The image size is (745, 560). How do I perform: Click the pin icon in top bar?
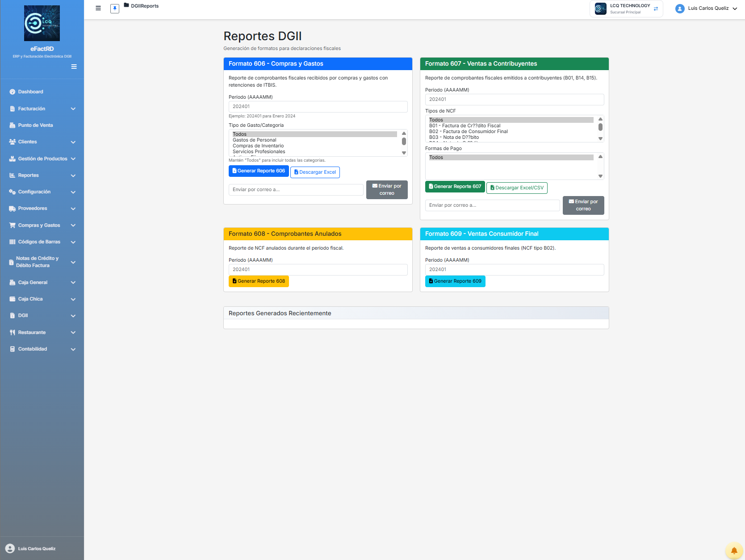click(x=115, y=8)
